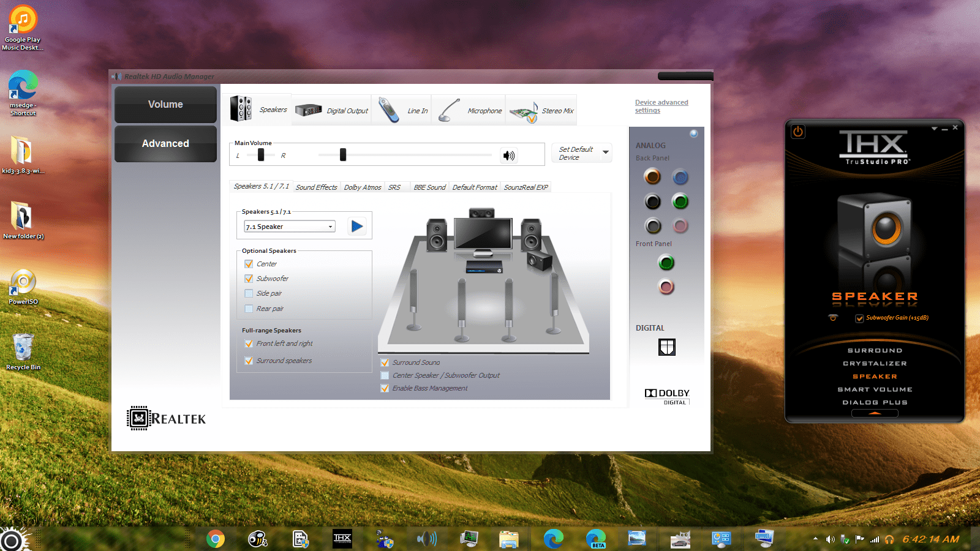Open Device advanced settings link
Screen dimensions: 980x551
pyautogui.click(x=661, y=107)
